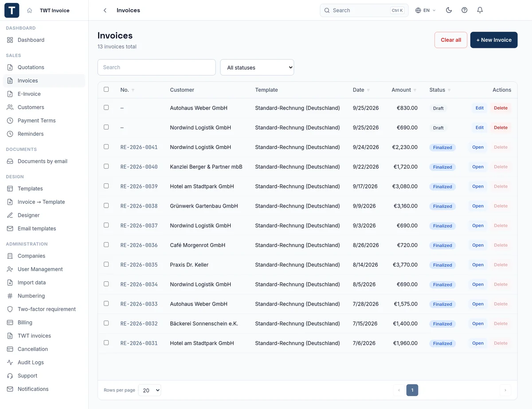Screen dimensions: 532x409
Task: Open invoice RE-2026-0041
Action: pos(478,147)
